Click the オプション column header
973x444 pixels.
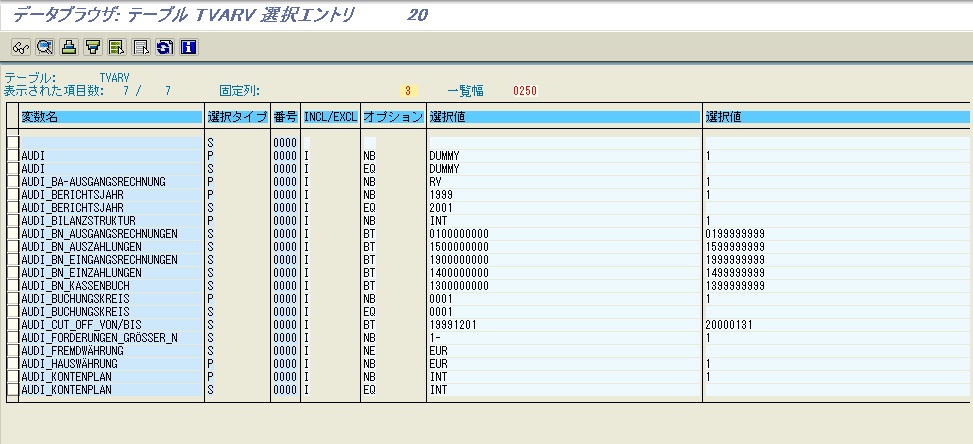coord(393,117)
